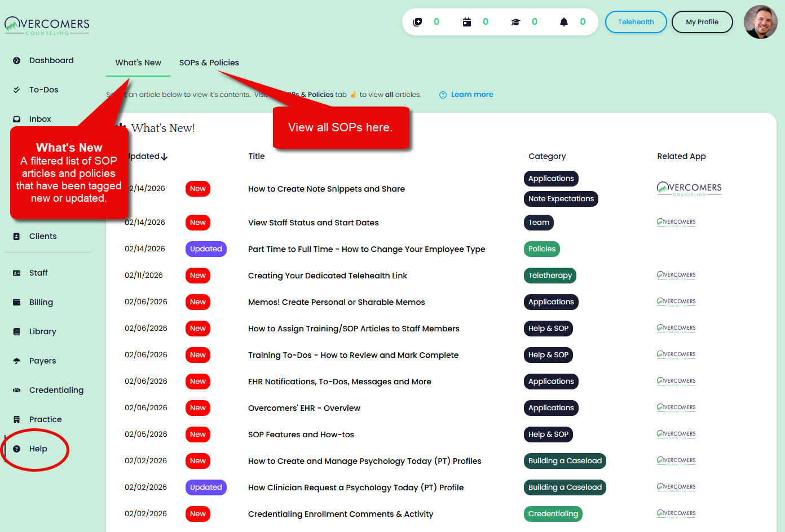Click the To-Dos checkmark icon
Image resolution: width=785 pixels, height=532 pixels.
click(17, 90)
